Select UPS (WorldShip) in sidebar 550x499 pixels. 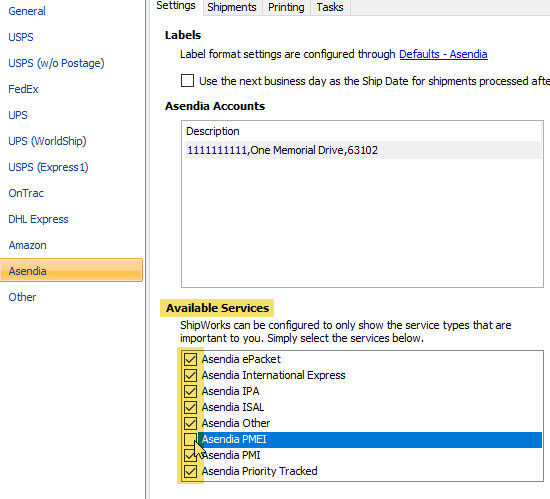click(47, 141)
